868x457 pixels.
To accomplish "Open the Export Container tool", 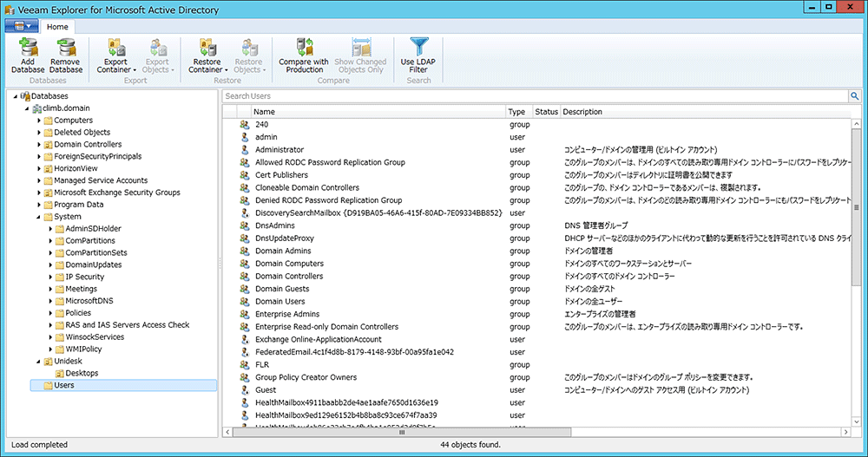I will (x=116, y=55).
